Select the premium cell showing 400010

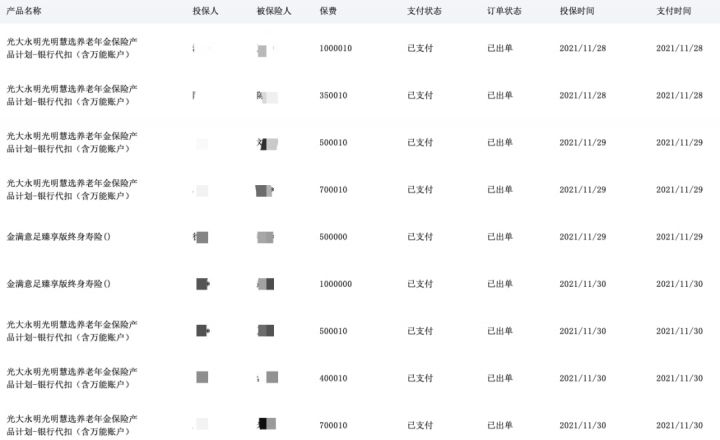coord(334,378)
